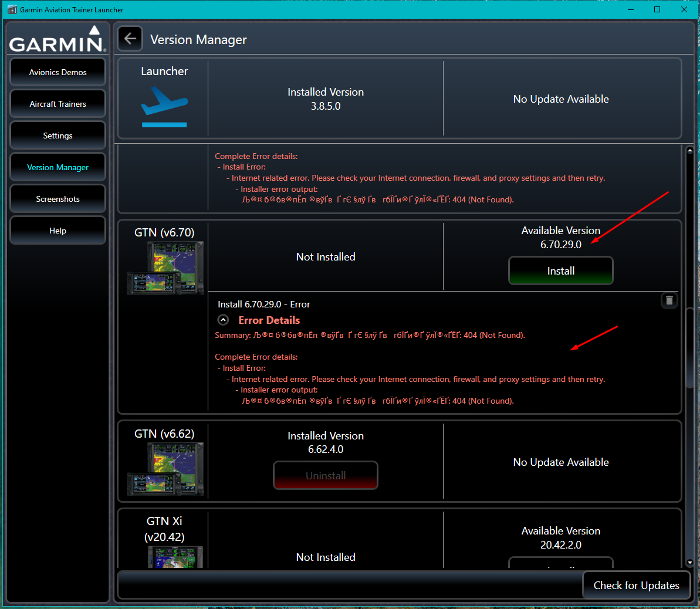This screenshot has height=609, width=700.
Task: Click the scrollbar down arrow
Action: click(x=690, y=563)
